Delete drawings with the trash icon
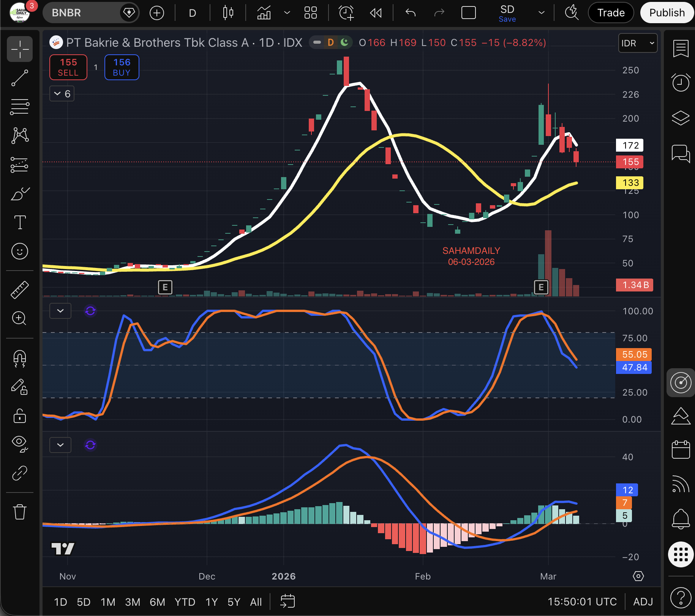Image resolution: width=695 pixels, height=616 pixels. pos(20,511)
